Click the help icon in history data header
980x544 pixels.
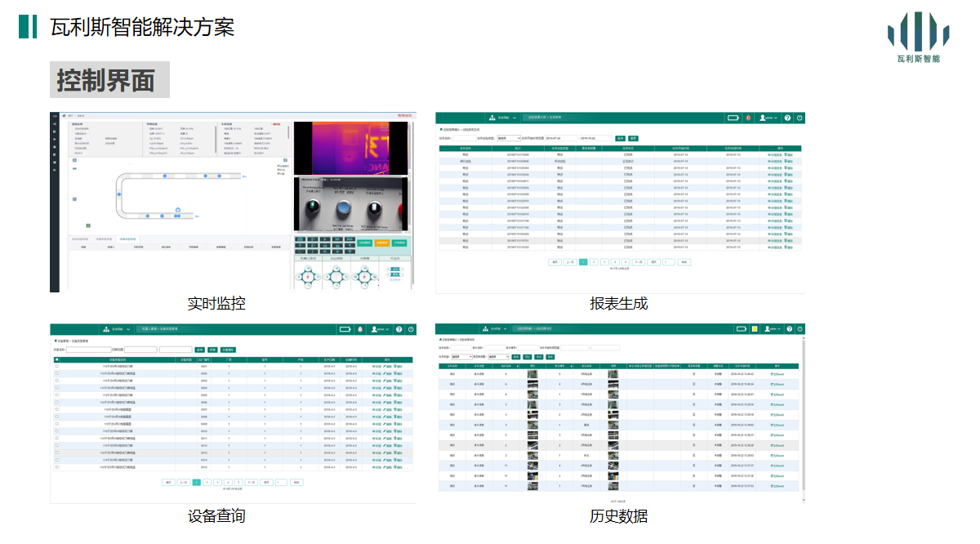click(x=788, y=328)
